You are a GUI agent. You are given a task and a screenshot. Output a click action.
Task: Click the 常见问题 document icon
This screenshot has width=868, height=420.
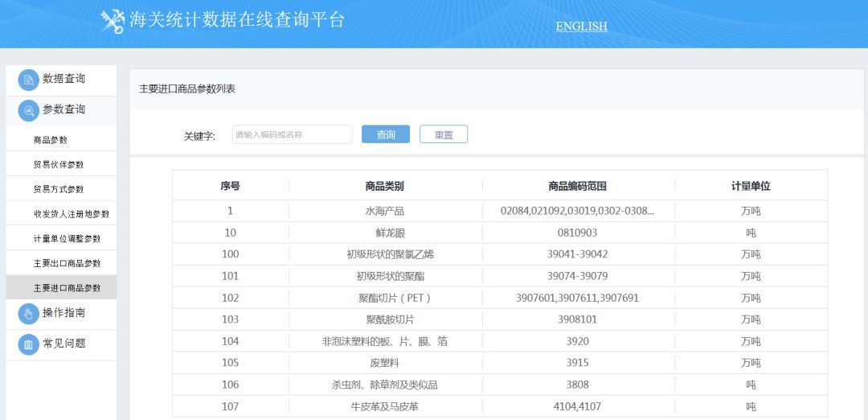28,344
